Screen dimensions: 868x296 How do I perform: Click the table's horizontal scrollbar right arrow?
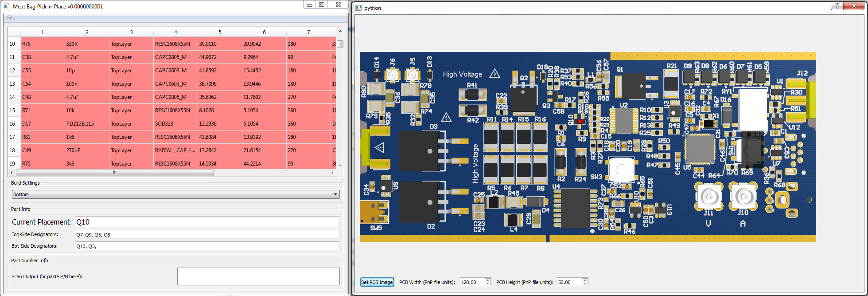pos(333,173)
